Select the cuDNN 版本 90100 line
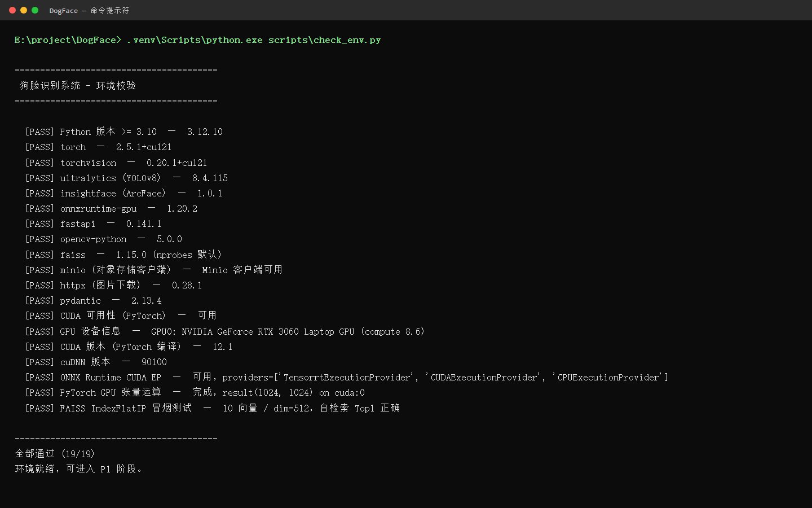The image size is (812, 508). (96, 362)
